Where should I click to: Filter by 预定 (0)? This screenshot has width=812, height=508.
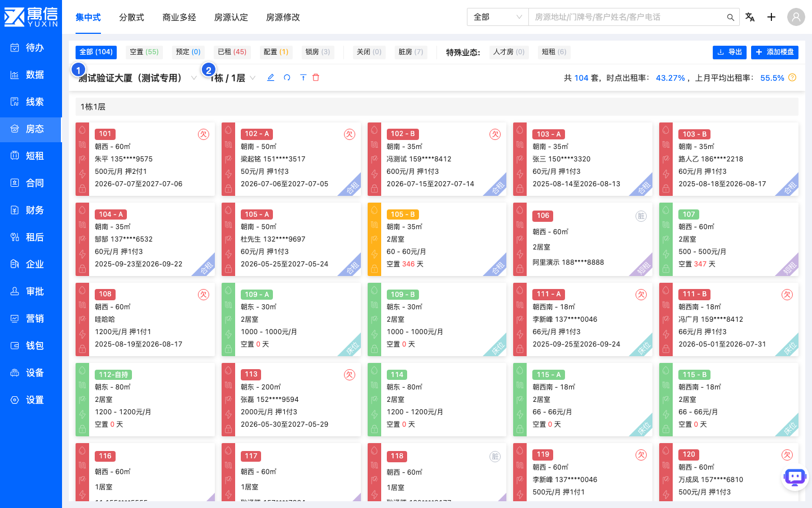point(188,52)
